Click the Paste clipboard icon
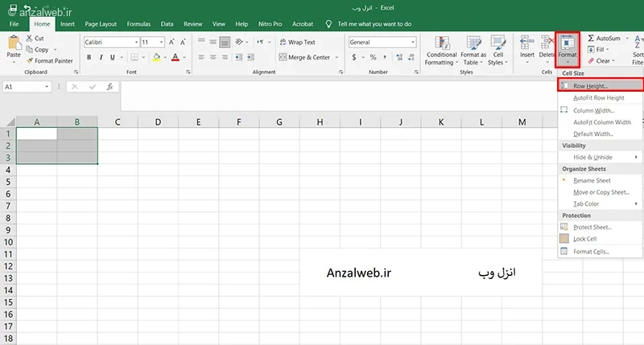This screenshot has width=644, height=345. [14, 43]
